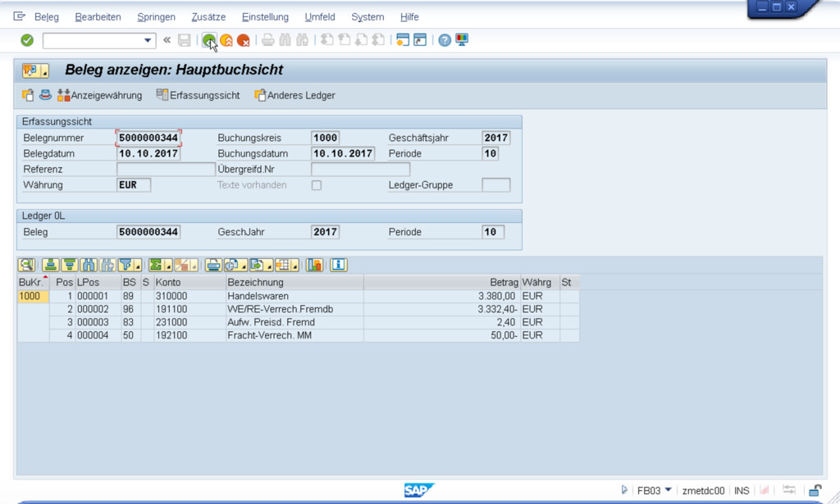This screenshot has height=504, width=840.
Task: Click the Customize local layout monitor icon
Action: click(x=462, y=40)
